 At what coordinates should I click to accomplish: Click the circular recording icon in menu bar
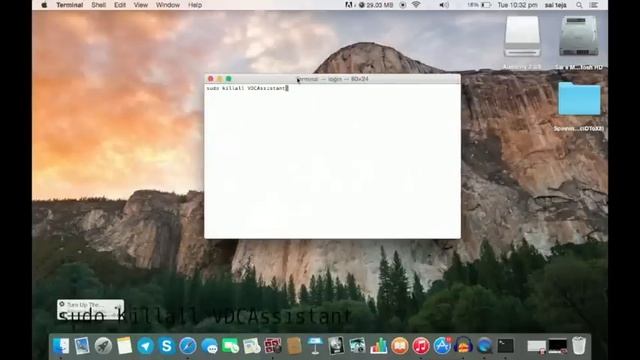point(403,5)
